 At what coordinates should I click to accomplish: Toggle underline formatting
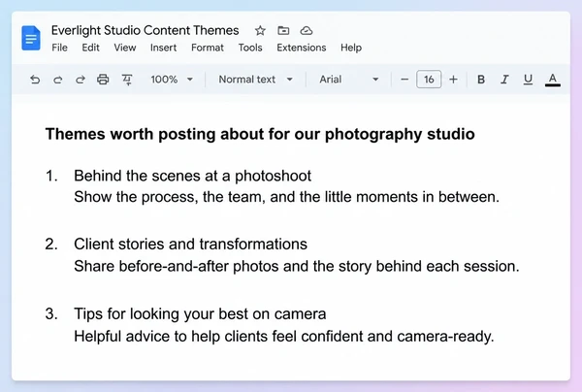pos(528,80)
